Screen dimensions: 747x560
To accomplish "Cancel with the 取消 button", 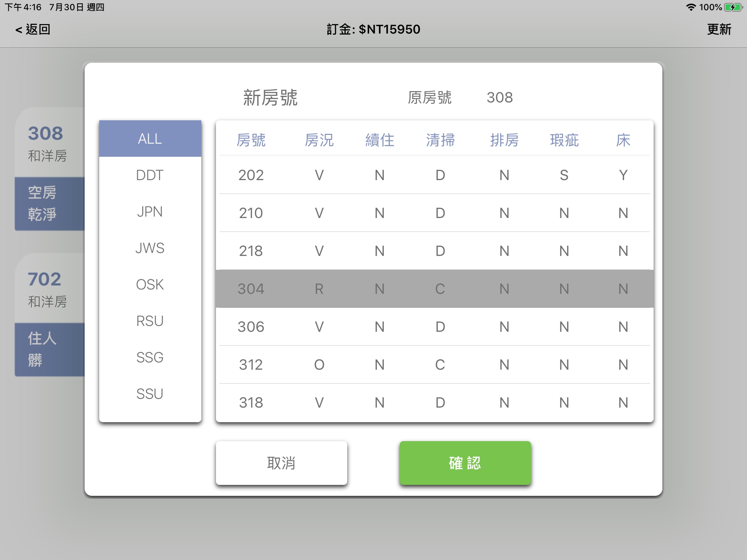I will pyautogui.click(x=281, y=463).
